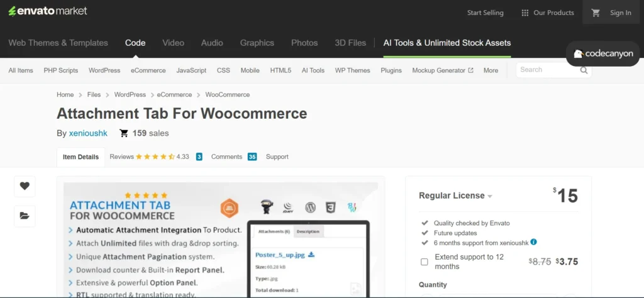Click the CodeCanyon logo badge
This screenshot has height=298, width=644.
pyautogui.click(x=602, y=54)
